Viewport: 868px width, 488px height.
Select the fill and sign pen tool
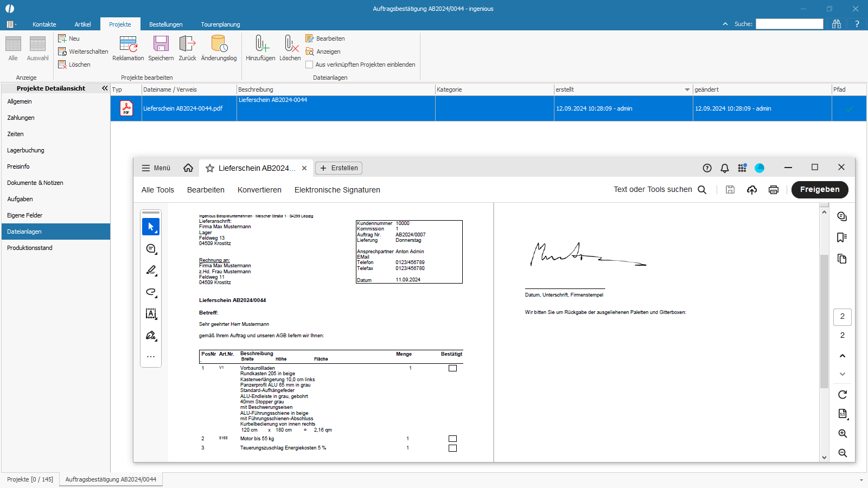[x=151, y=335]
